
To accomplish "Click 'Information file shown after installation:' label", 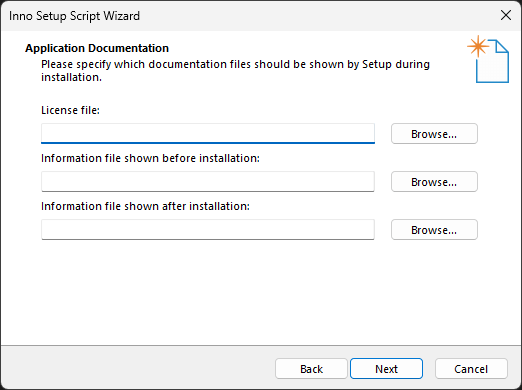I will [145, 206].
